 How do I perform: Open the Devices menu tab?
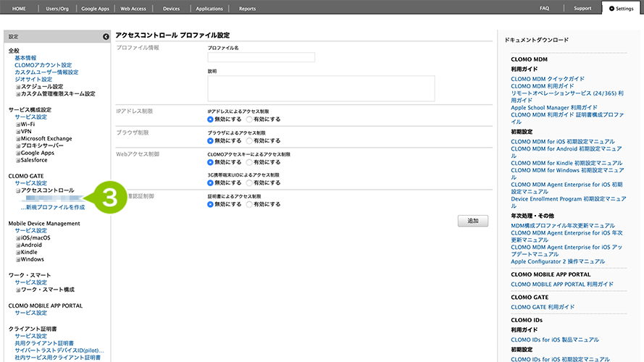coord(171,9)
